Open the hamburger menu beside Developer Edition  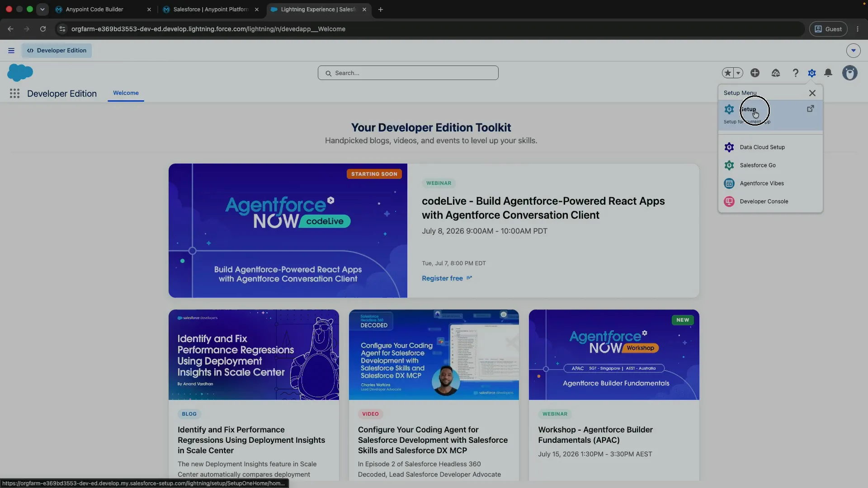(x=11, y=51)
